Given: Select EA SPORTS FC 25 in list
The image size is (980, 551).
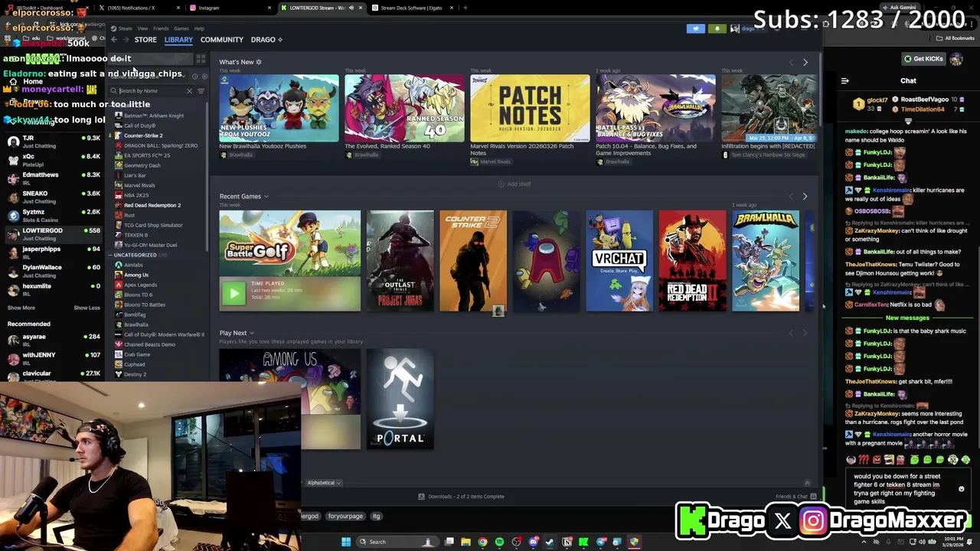Looking at the screenshot, I should [x=147, y=155].
